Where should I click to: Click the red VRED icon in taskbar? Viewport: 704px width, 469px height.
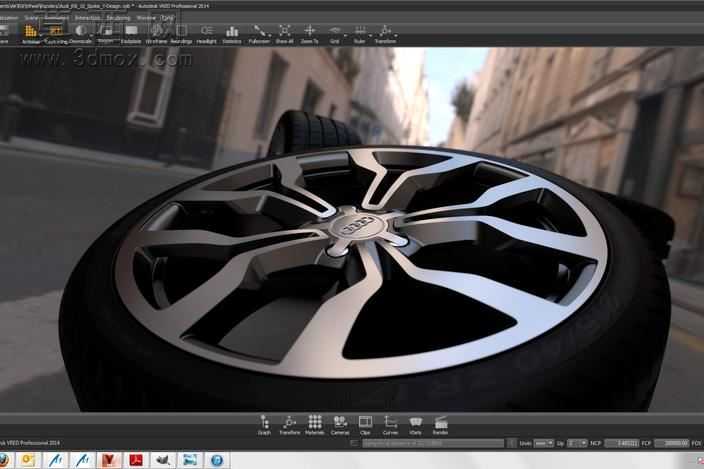pyautogui.click(x=109, y=460)
